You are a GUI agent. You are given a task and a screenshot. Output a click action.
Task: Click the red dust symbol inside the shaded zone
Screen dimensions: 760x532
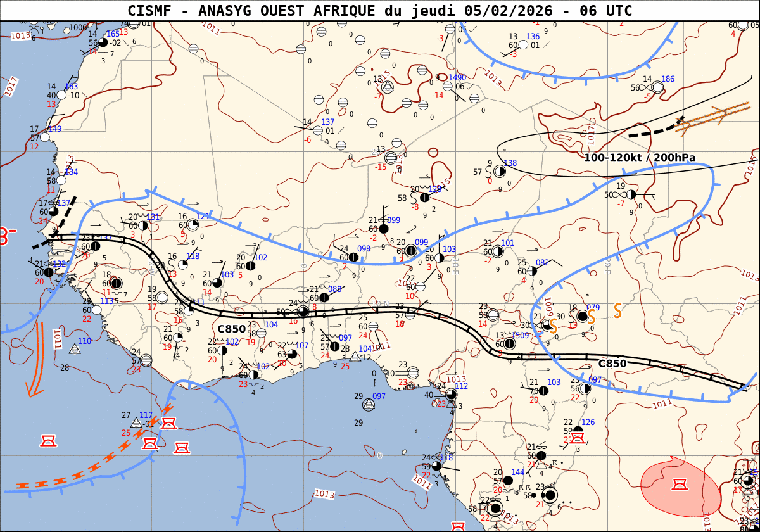pyautogui.click(x=680, y=484)
